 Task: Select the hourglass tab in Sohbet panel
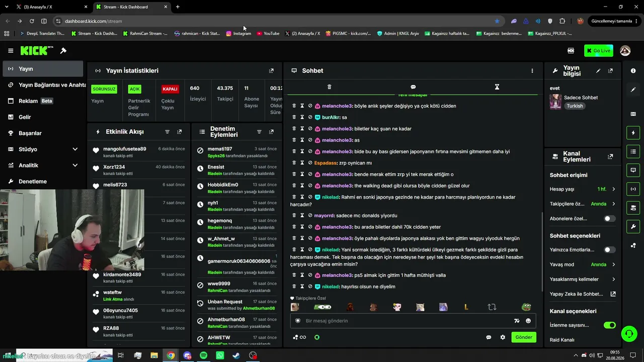pos(497,87)
